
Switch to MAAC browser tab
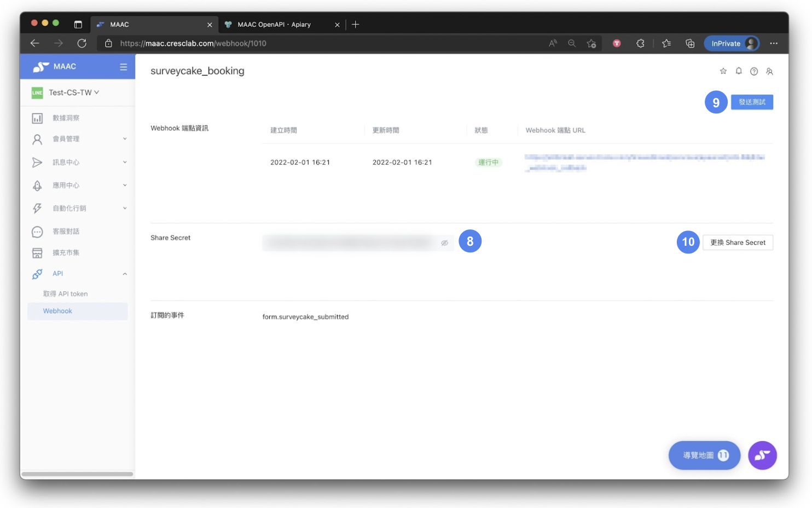(x=154, y=25)
